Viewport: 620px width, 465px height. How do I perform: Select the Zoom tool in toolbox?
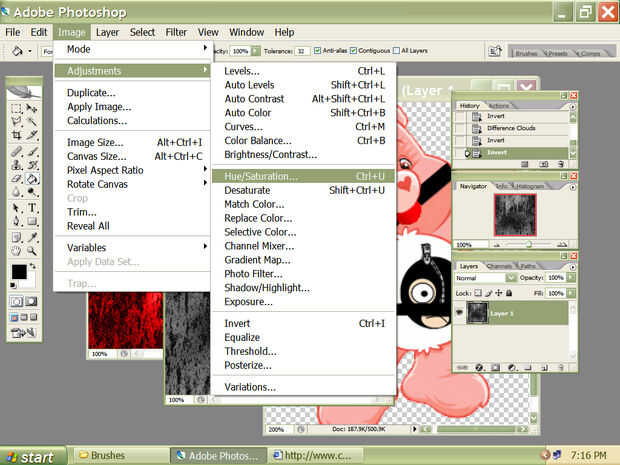pos(33,250)
